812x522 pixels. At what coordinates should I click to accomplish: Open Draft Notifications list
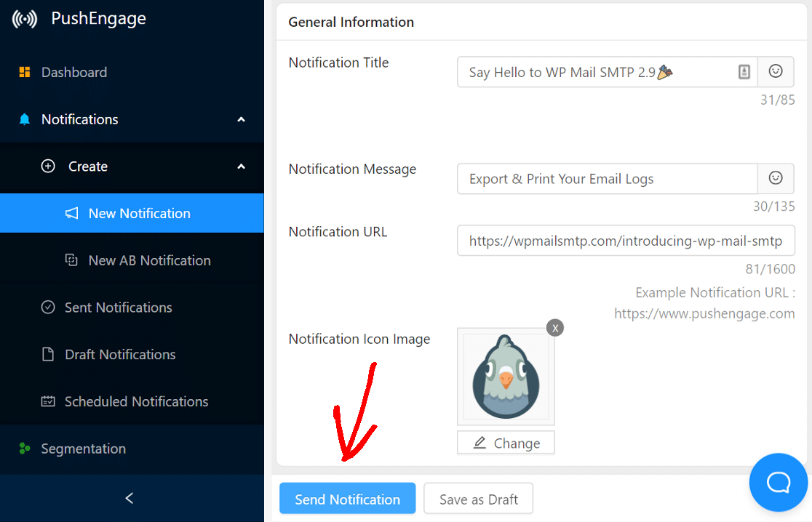[120, 355]
